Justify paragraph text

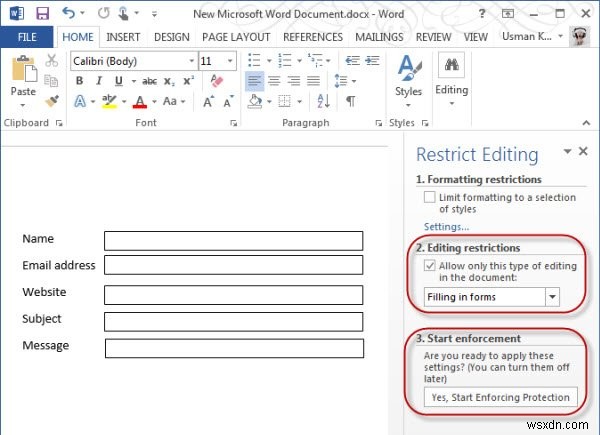313,81
